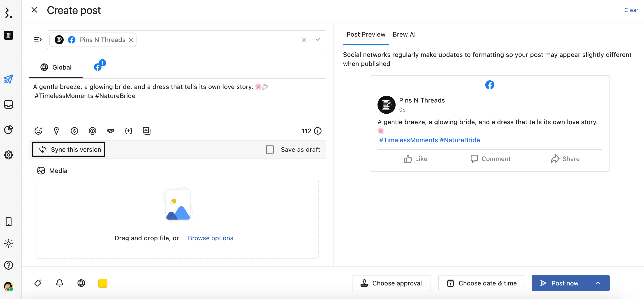Tick the Save as draft checkbox
This screenshot has width=644, height=299.
coord(270,149)
